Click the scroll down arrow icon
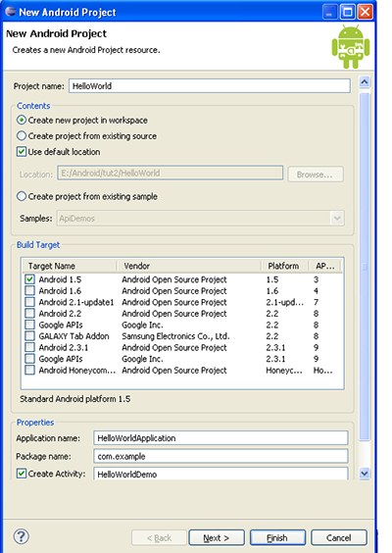Screen dimensions: 392x553 [365, 474]
